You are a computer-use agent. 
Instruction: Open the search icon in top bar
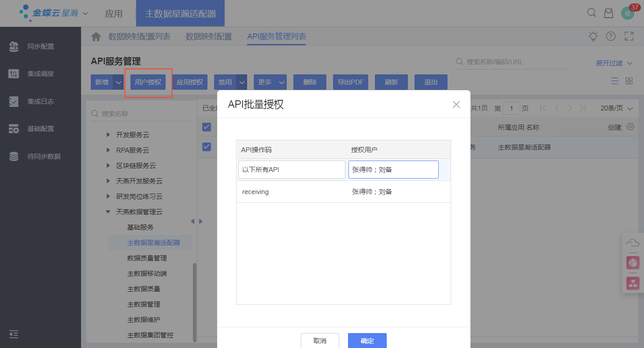point(592,13)
